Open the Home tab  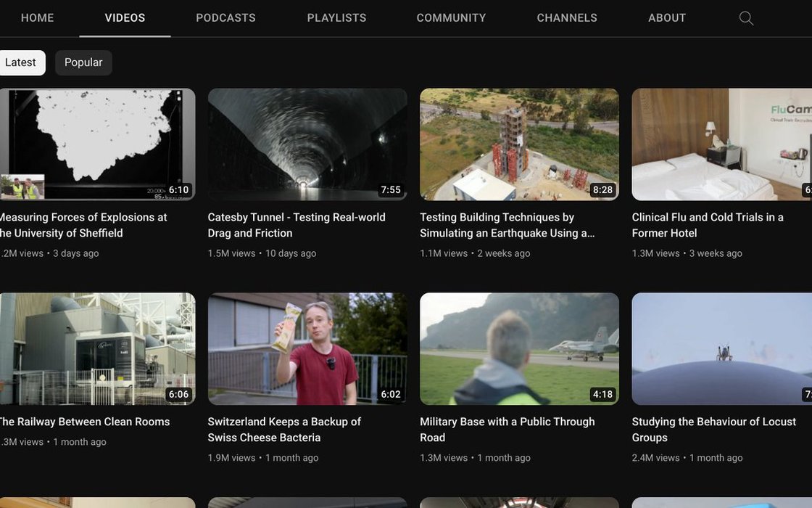pyautogui.click(x=37, y=18)
